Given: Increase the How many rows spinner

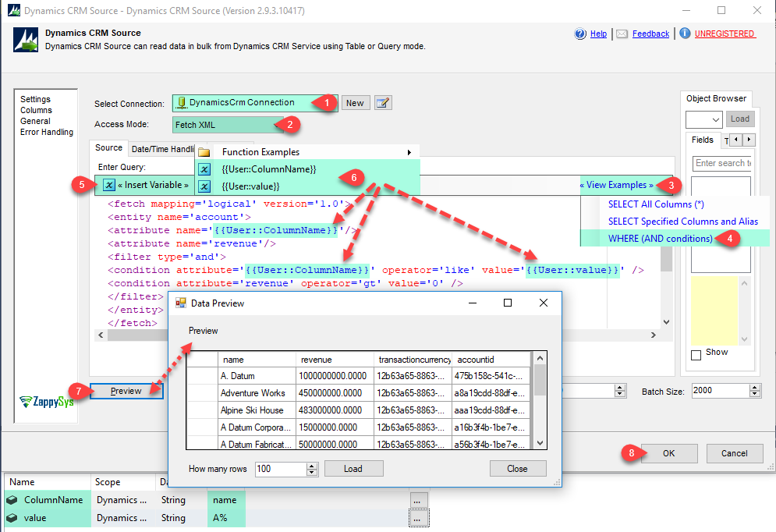Looking at the screenshot, I should point(312,466).
